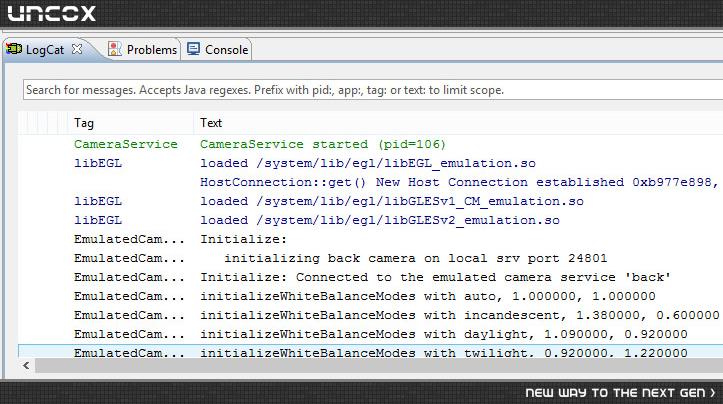Focus the log message search field
Viewport: 723px width, 404px height.
373,89
